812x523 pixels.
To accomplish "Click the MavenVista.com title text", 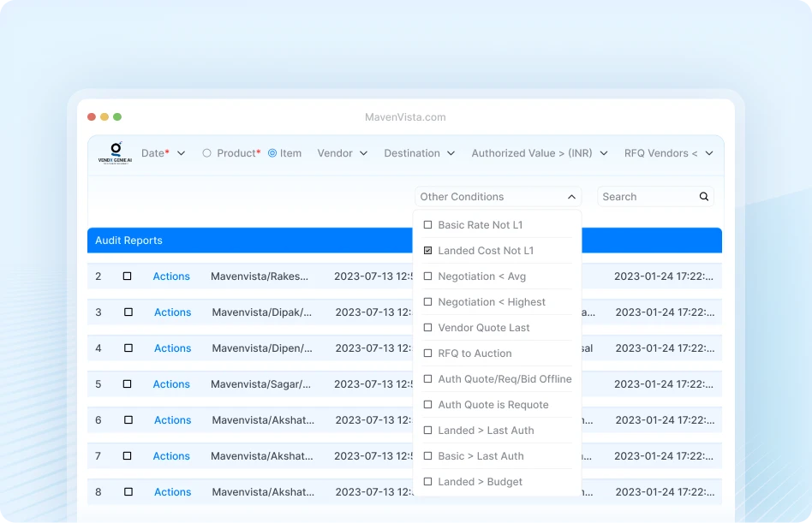I will click(405, 117).
